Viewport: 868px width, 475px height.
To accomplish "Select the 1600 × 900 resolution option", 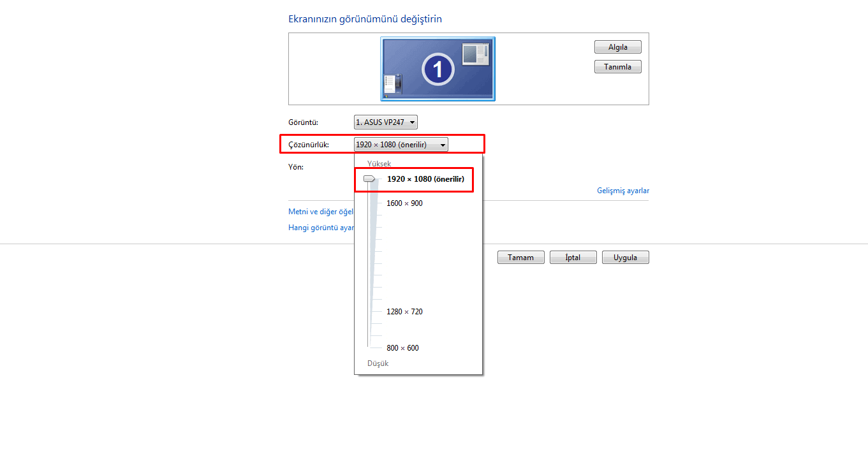I will pyautogui.click(x=404, y=203).
